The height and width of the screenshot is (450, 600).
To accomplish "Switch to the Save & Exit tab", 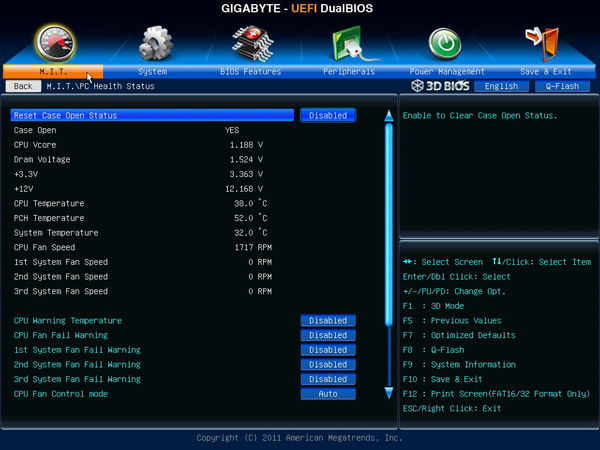I will click(x=546, y=72).
